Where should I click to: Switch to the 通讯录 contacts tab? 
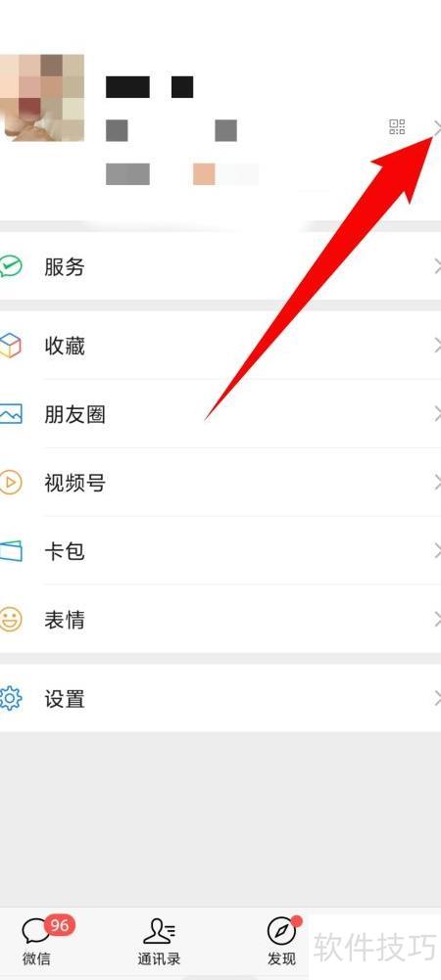point(159,942)
